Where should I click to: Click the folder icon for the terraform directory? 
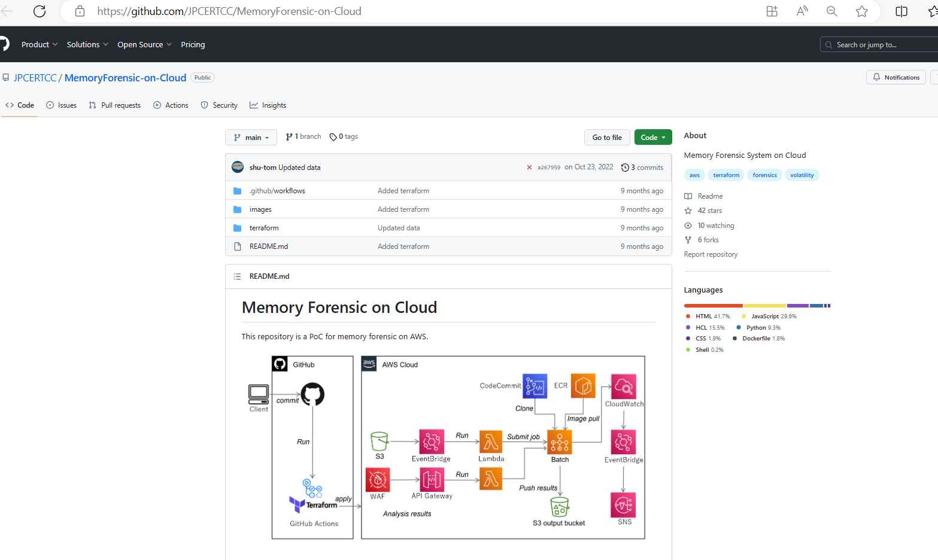tap(237, 227)
